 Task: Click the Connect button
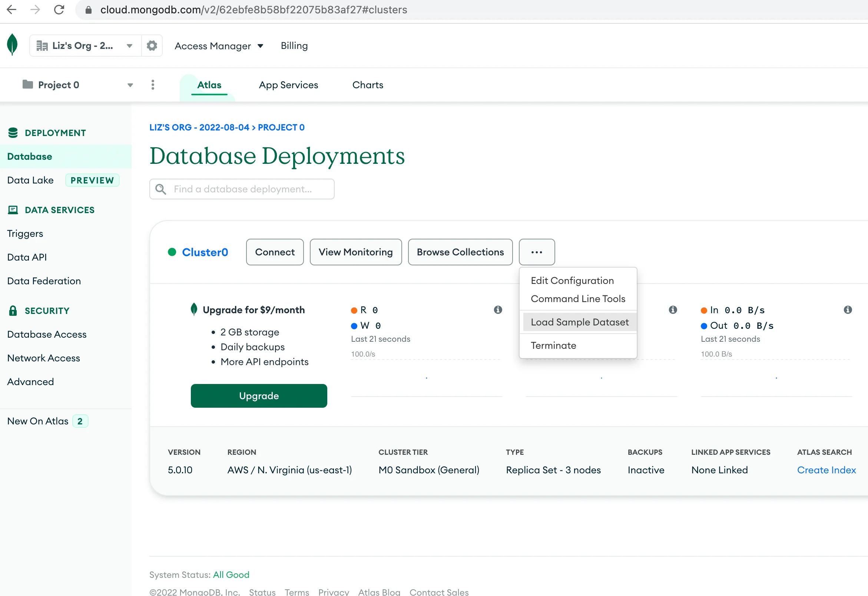click(275, 252)
